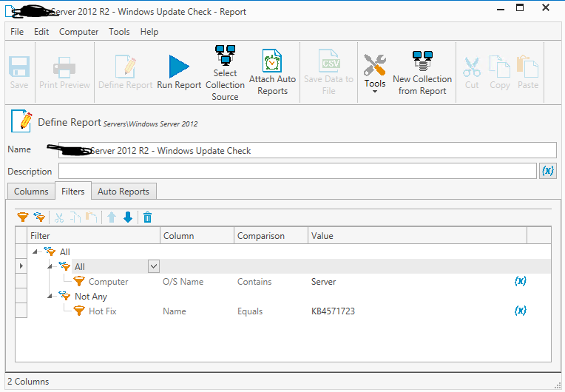The width and height of the screenshot is (565, 392).
Task: Select the Hot Fix filter row
Action: click(x=102, y=311)
